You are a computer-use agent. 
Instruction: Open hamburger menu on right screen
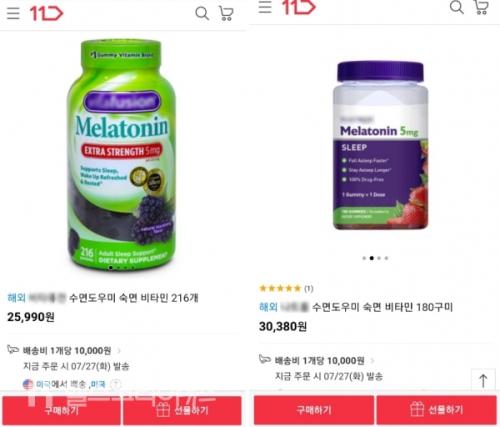(x=265, y=6)
